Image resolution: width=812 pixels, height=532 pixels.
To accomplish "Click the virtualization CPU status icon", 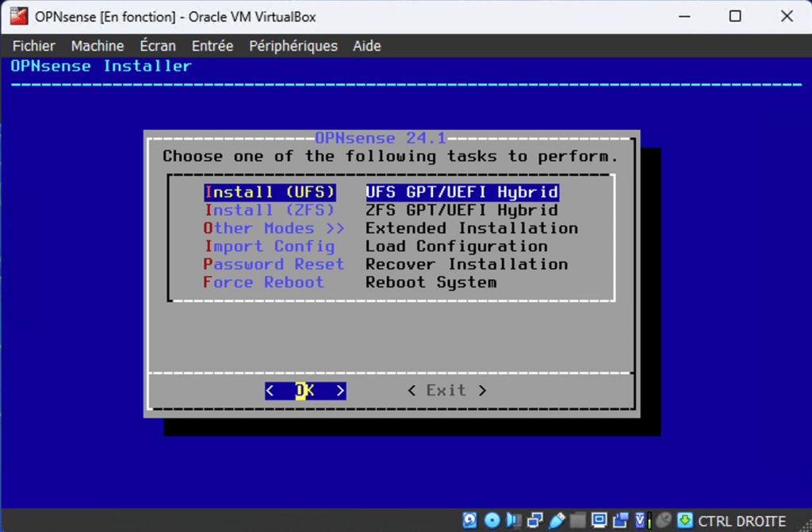I will [x=642, y=520].
